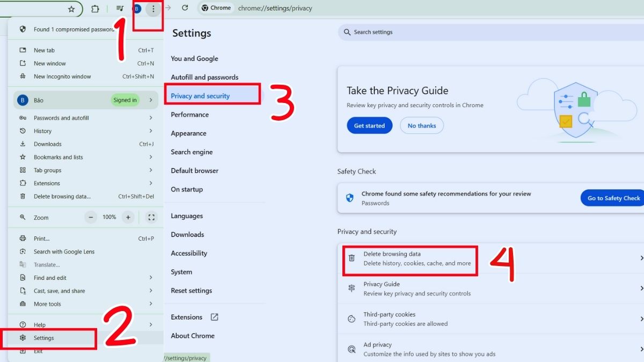The height and width of the screenshot is (362, 644).
Task: Open Reset settings section
Action: click(191, 291)
